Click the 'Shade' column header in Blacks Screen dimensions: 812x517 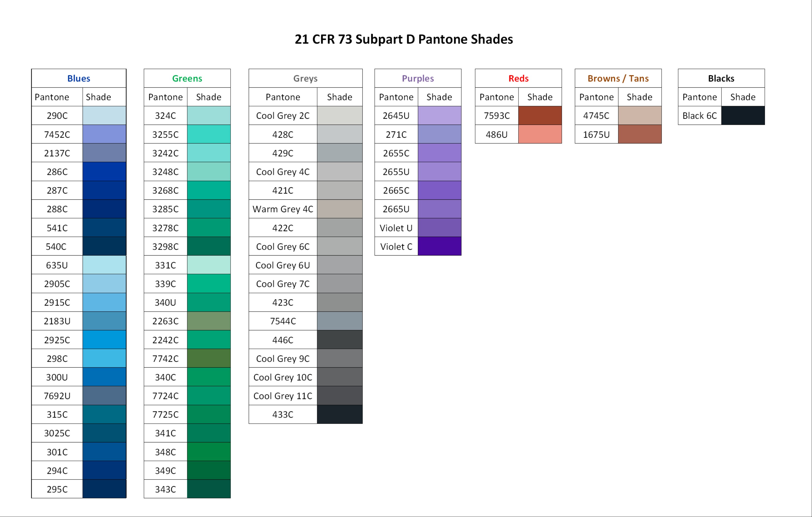pos(743,97)
